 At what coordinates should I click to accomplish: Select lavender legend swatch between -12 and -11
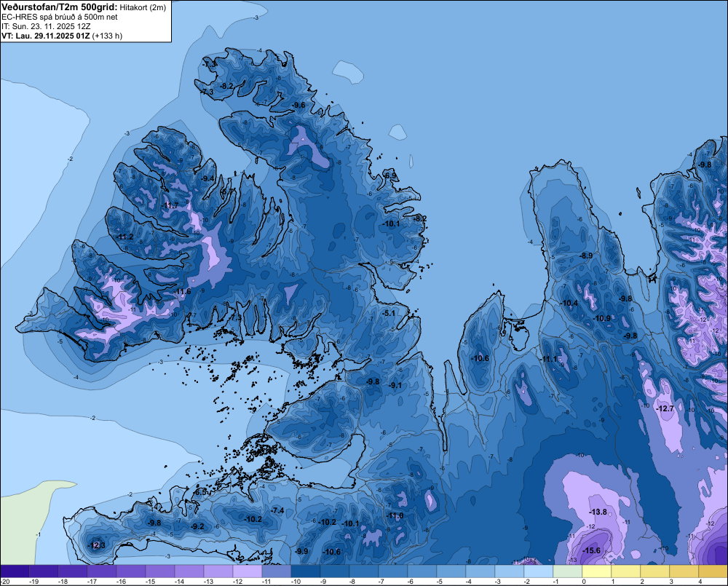click(x=247, y=571)
